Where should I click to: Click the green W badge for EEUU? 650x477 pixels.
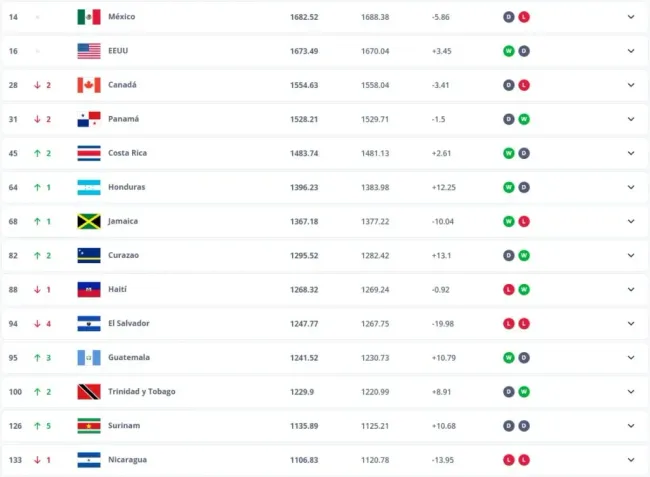pos(509,51)
